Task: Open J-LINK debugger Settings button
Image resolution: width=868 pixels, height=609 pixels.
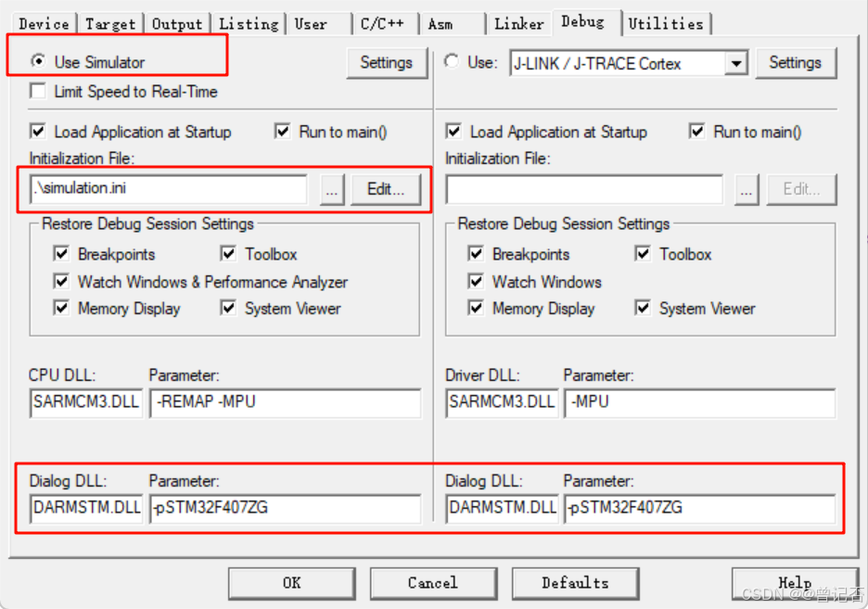Action: pos(795,62)
